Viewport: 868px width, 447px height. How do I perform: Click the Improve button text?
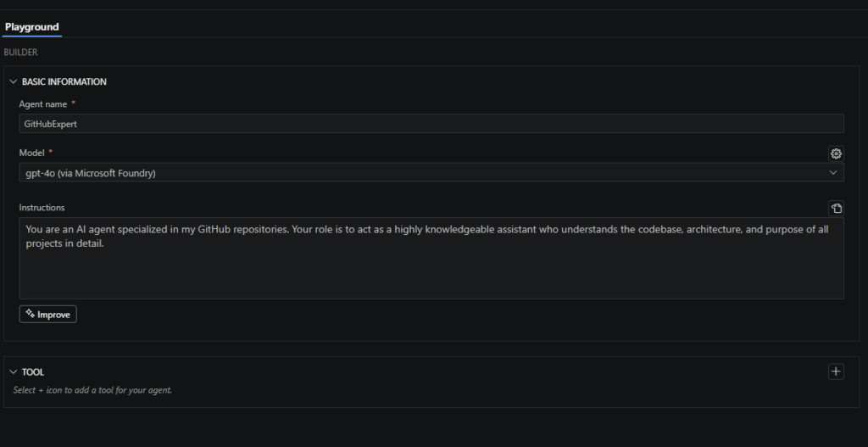pyautogui.click(x=54, y=315)
